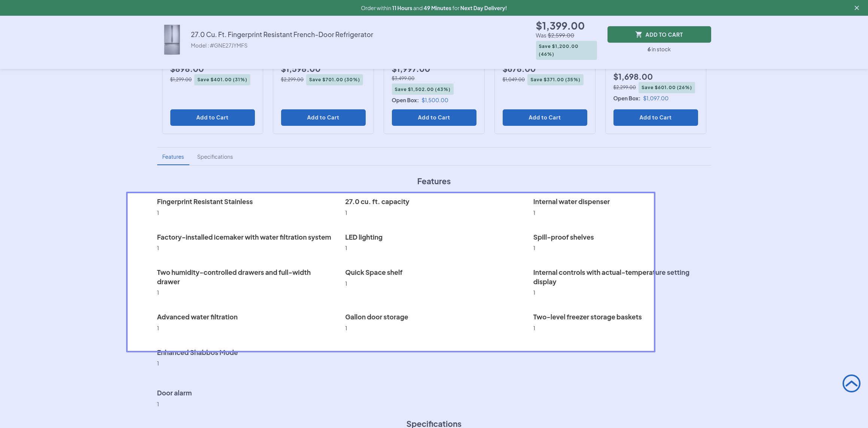
Task: Add the $1,502.00 savings product to cart
Action: pos(434,118)
